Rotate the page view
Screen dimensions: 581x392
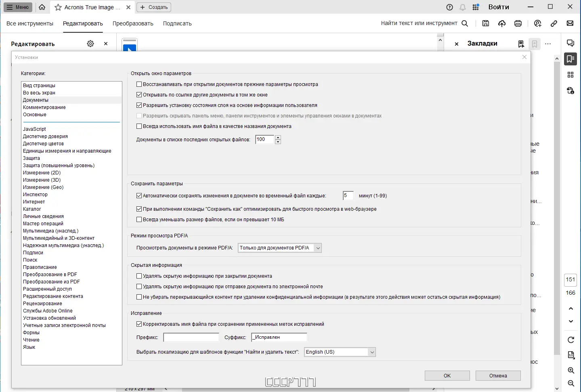[x=571, y=340]
